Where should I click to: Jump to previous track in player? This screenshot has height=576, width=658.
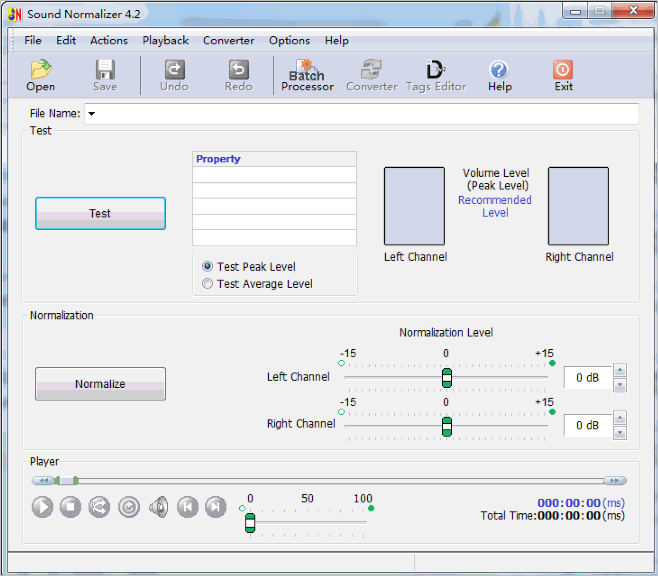coord(187,507)
